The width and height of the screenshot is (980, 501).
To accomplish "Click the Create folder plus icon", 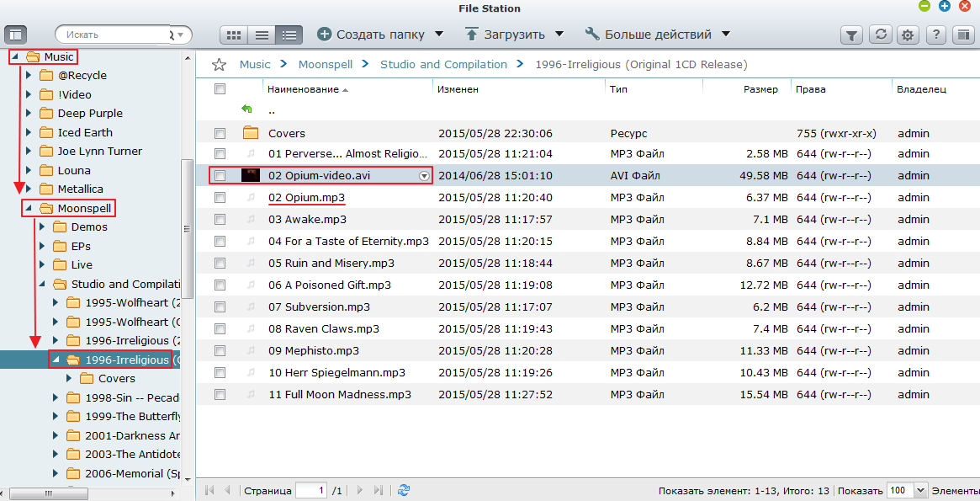I will (x=325, y=34).
